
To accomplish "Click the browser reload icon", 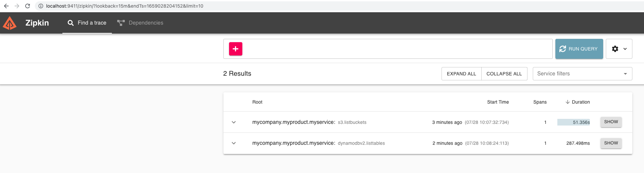I will [28, 6].
